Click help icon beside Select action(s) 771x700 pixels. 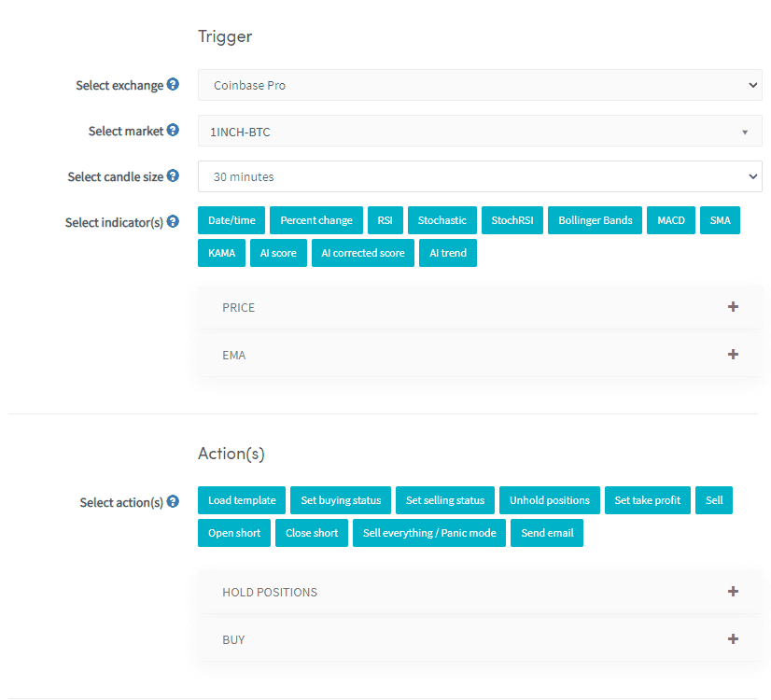coord(173,502)
